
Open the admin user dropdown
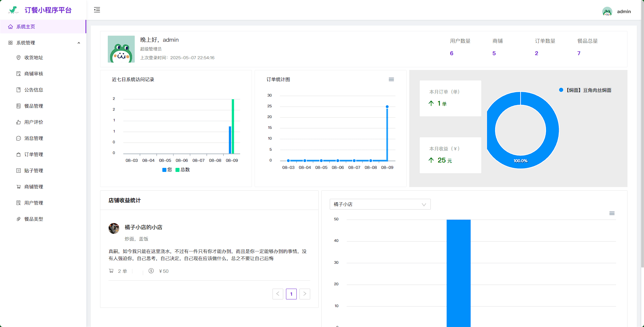[624, 11]
